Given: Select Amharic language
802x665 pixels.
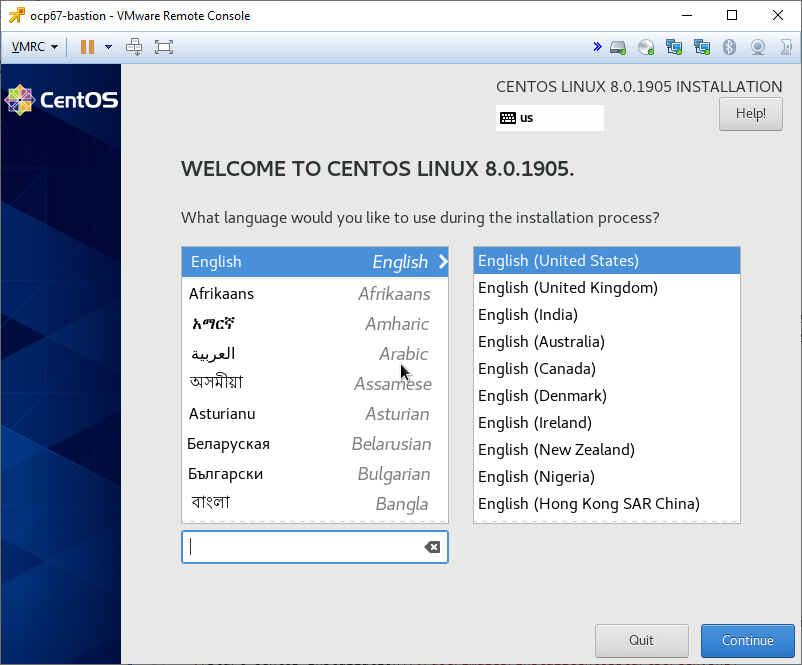Looking at the screenshot, I should click(315, 324).
